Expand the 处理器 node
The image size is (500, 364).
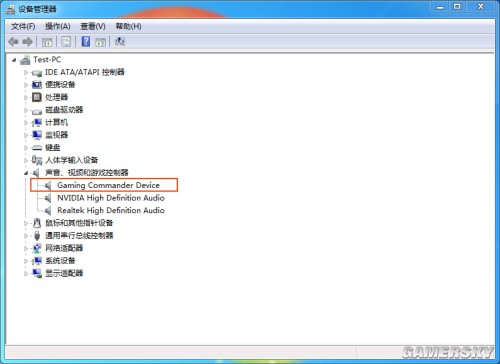coord(26,98)
